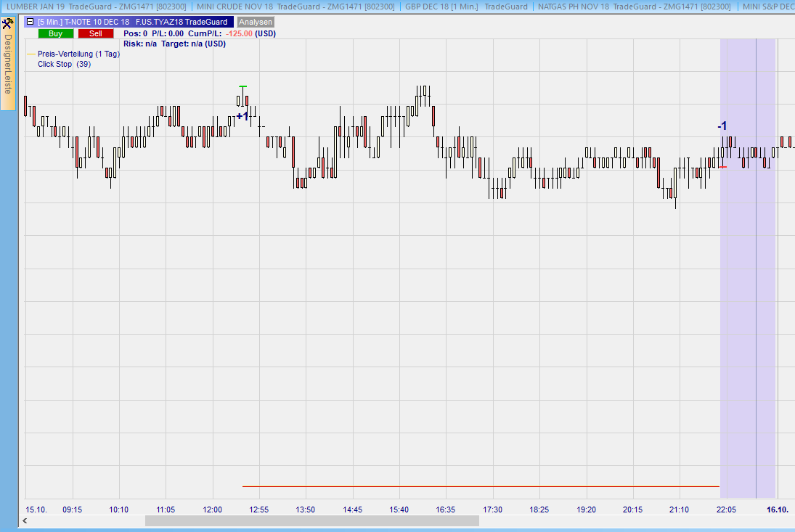Switch to MINI CRUDE NOV 18 tab
Viewport: 795px width, 532px height.
tap(295, 7)
